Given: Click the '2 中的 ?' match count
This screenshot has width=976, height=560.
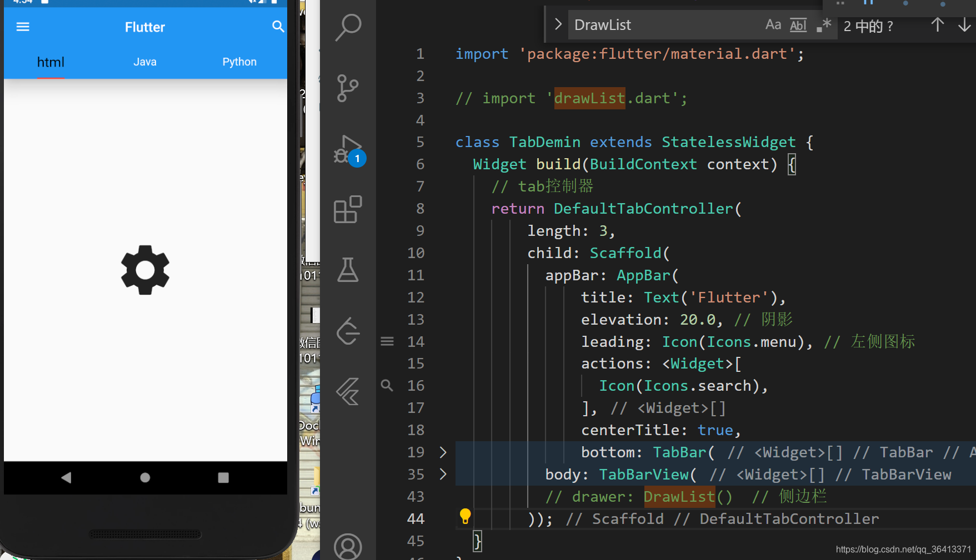Looking at the screenshot, I should (x=868, y=26).
